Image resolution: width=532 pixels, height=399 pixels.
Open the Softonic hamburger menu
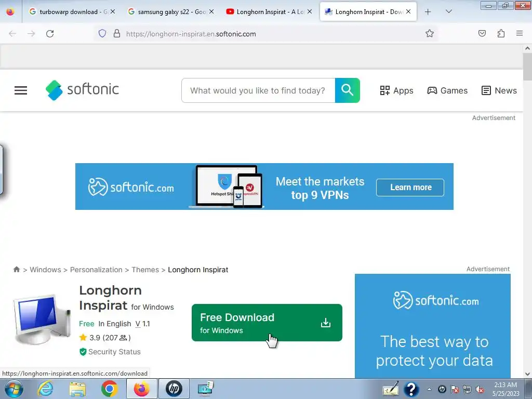pos(21,90)
